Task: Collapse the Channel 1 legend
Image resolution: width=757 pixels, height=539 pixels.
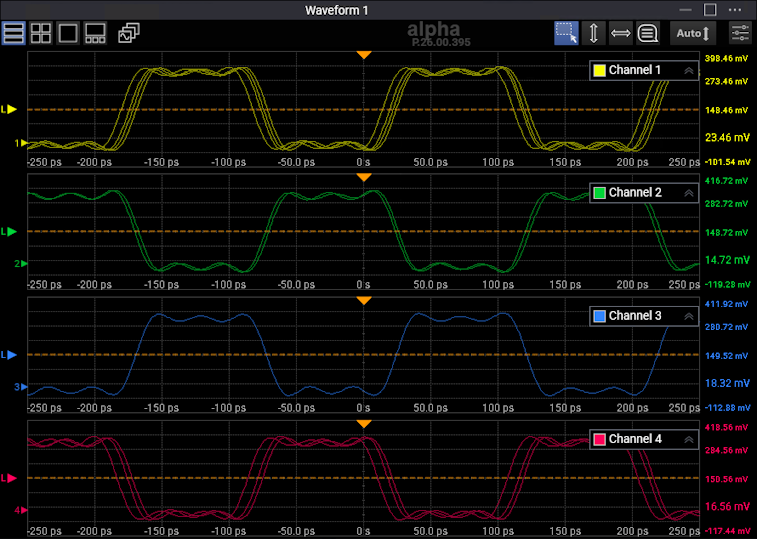Action: click(688, 71)
